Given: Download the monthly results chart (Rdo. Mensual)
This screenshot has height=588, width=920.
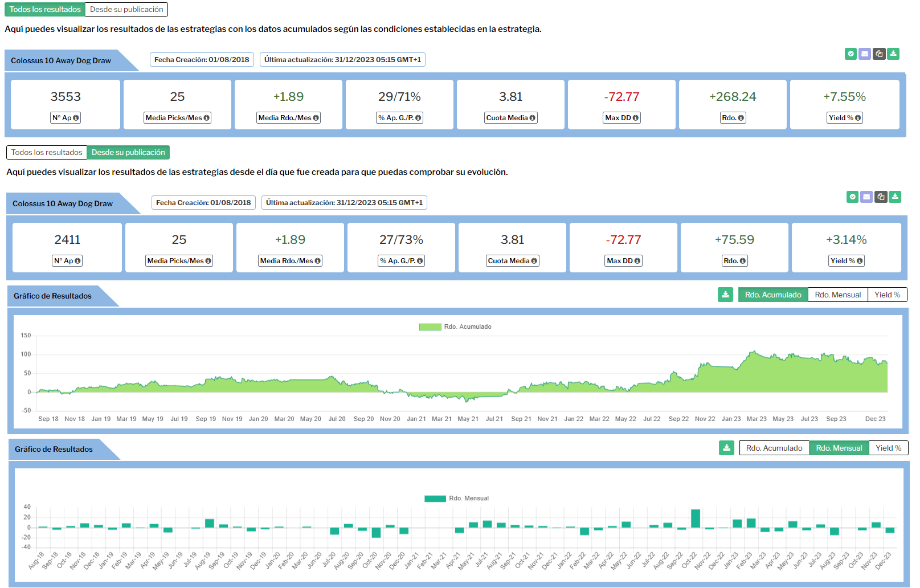Looking at the screenshot, I should (726, 448).
